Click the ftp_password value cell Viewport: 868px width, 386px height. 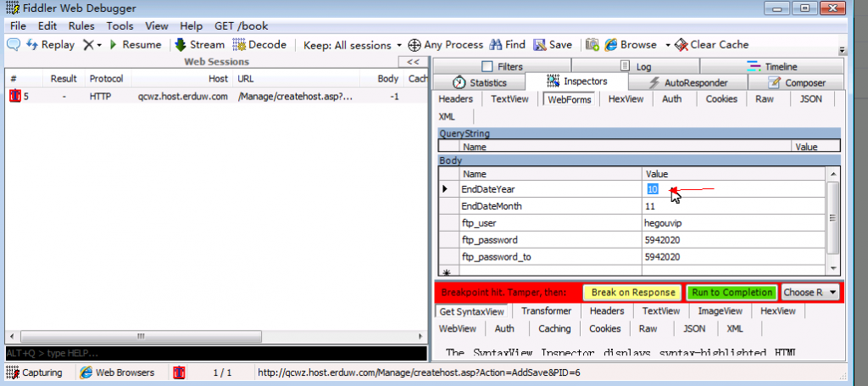[x=733, y=240]
